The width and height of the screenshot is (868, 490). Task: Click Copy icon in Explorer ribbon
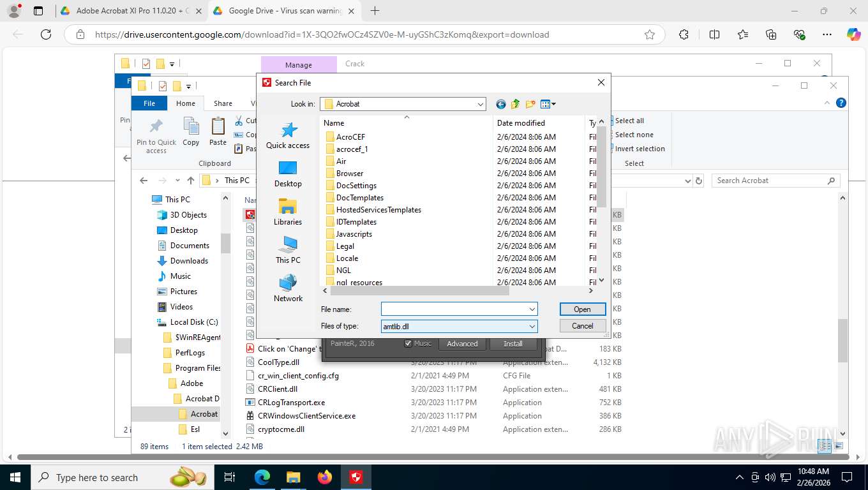click(x=191, y=132)
